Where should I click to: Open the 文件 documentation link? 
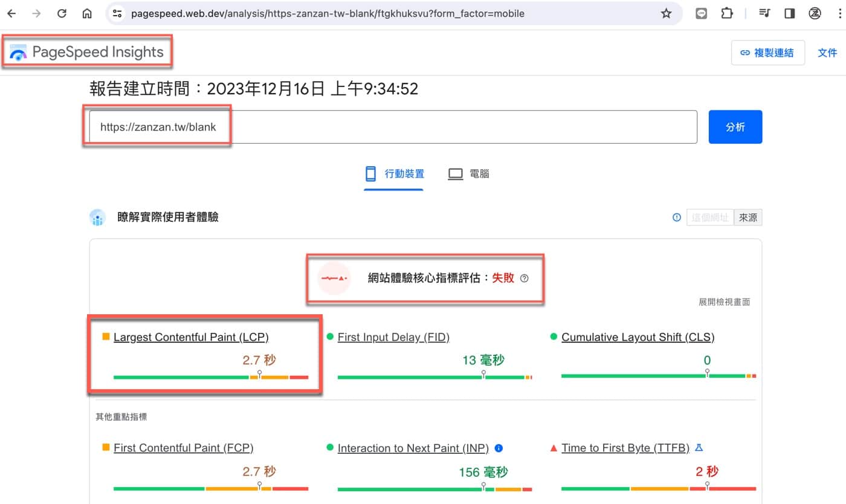(x=827, y=53)
